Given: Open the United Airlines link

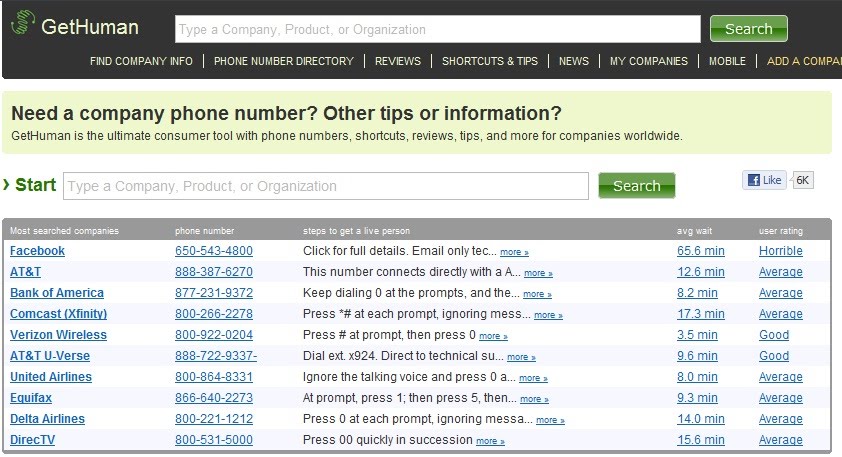Looking at the screenshot, I should pos(51,376).
